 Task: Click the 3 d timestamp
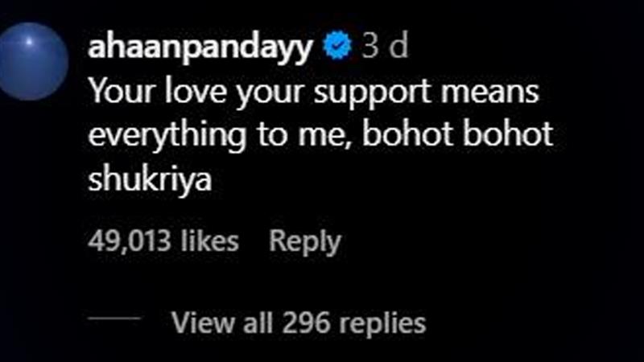[x=385, y=48]
